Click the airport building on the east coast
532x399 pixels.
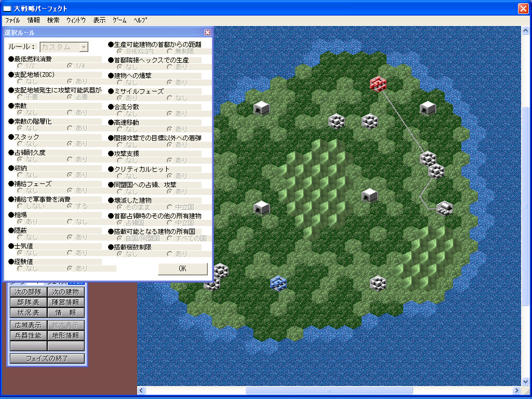(444, 208)
